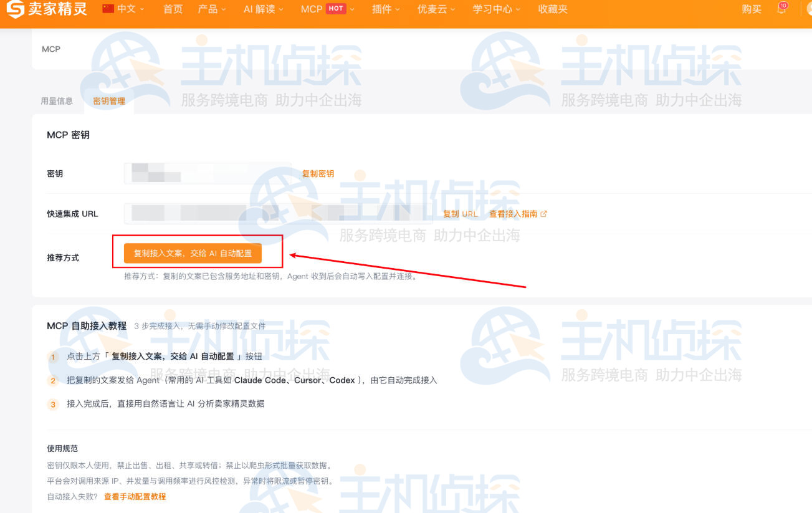Go to 首页 in the nav bar

coord(173,9)
